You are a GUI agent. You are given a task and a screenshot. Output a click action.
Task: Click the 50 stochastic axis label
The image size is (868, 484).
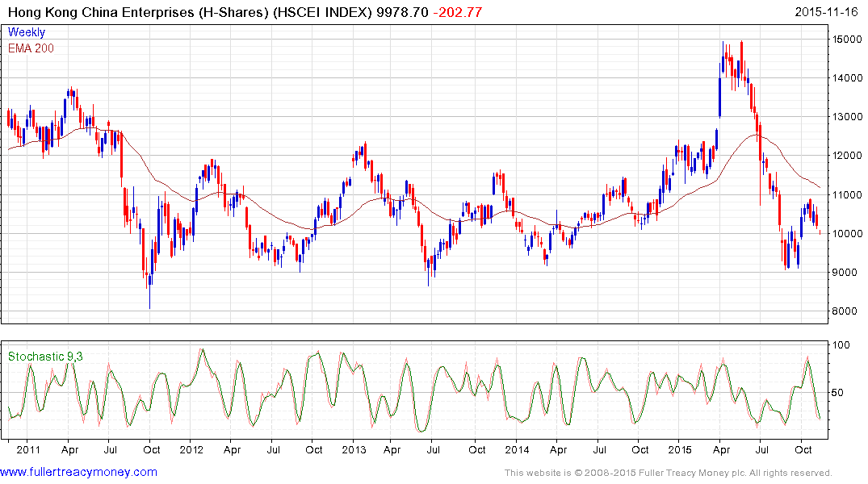click(x=838, y=393)
